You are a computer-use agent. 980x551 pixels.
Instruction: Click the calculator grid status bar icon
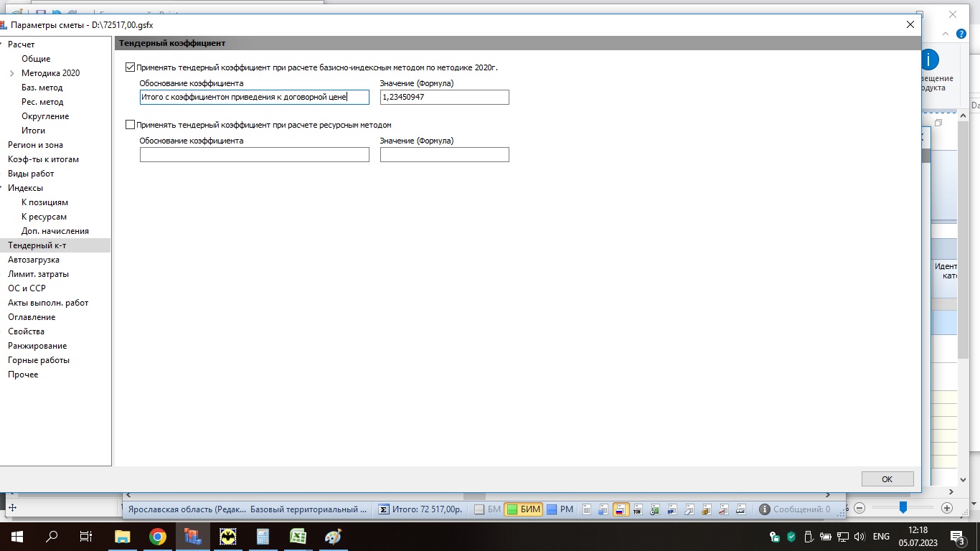(x=587, y=509)
